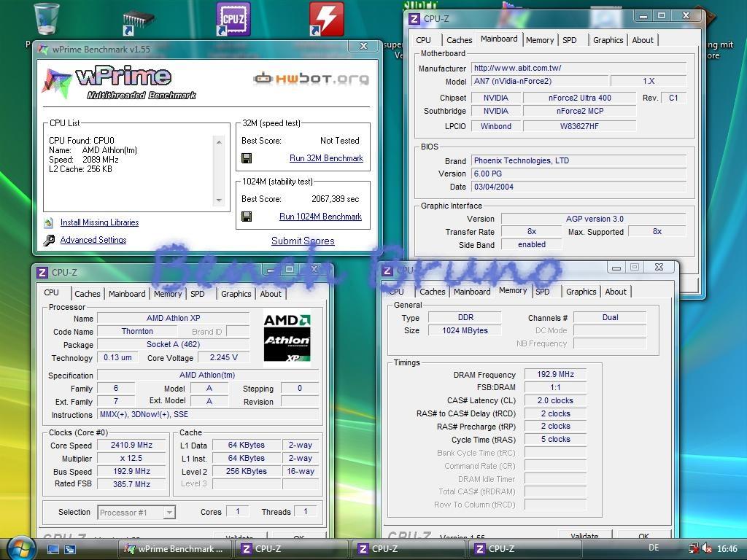The image size is (747, 560).
Task: Click Validate button in Memory CPU-Z window
Action: click(x=584, y=535)
